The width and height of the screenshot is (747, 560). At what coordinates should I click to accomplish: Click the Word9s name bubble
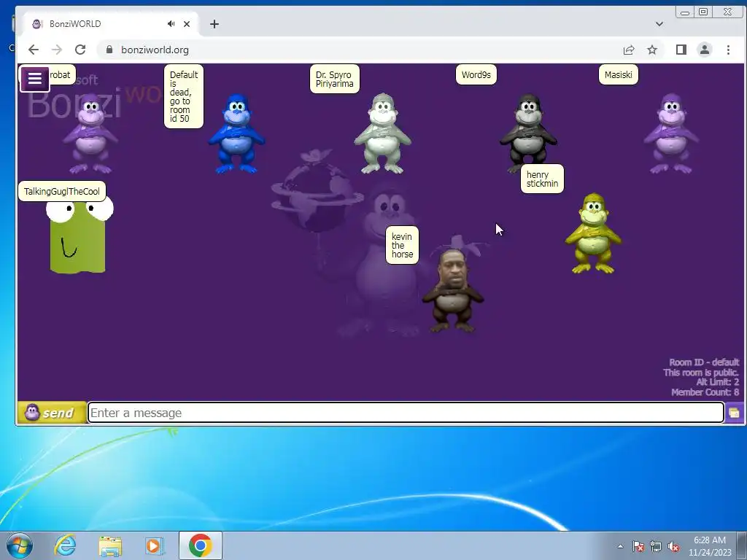click(476, 75)
